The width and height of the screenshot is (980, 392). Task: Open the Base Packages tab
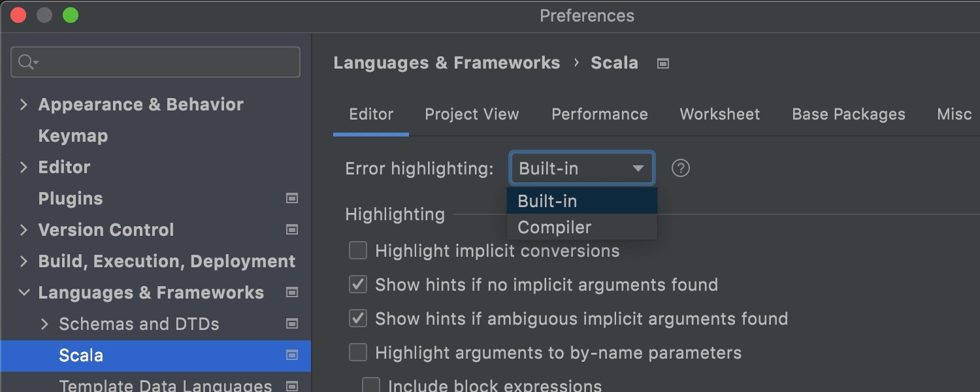click(x=849, y=114)
